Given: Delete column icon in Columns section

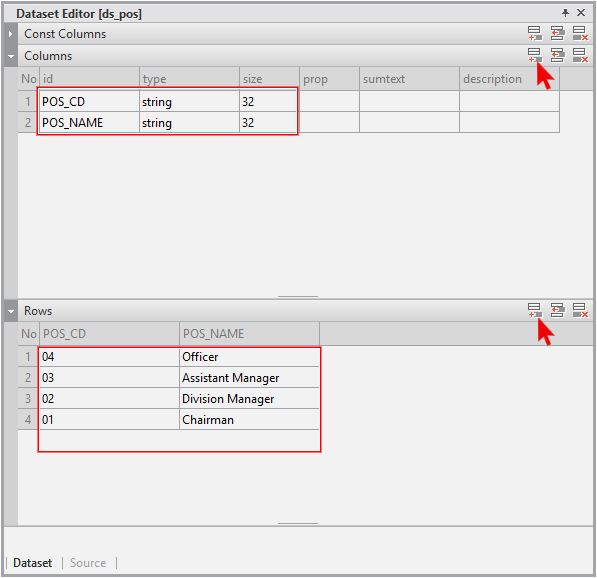Looking at the screenshot, I should point(580,55).
